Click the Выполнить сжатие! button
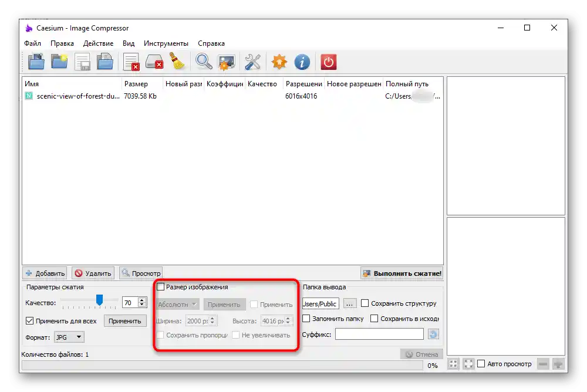587x392 pixels. (402, 273)
